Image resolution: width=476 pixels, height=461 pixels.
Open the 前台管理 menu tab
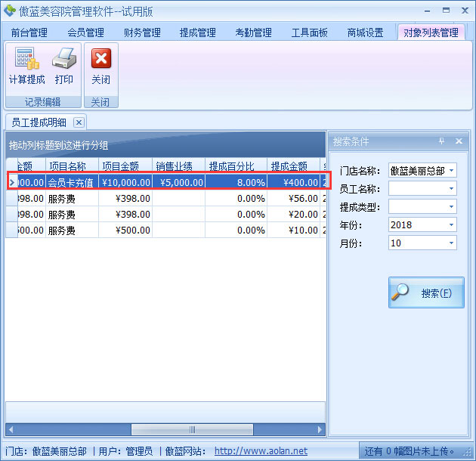pyautogui.click(x=29, y=32)
